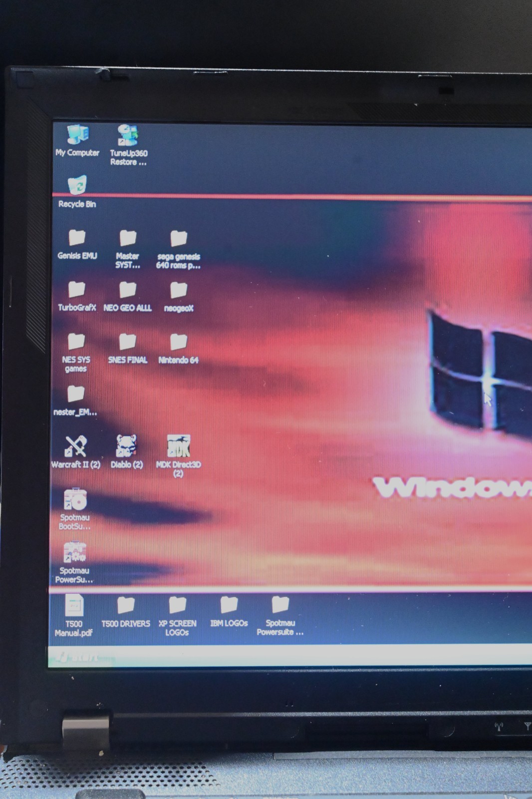Select the Nintendo 64 folder
This screenshot has height=799, width=532.
tap(178, 349)
